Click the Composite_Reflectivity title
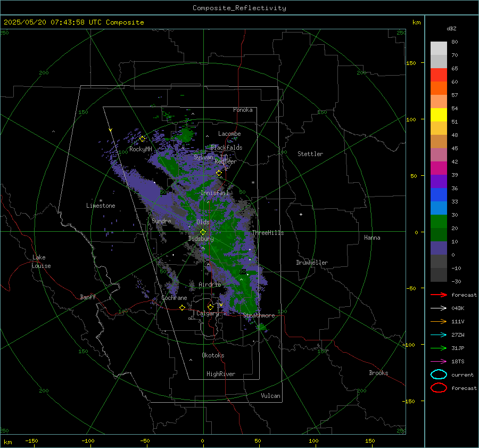 coord(239,8)
